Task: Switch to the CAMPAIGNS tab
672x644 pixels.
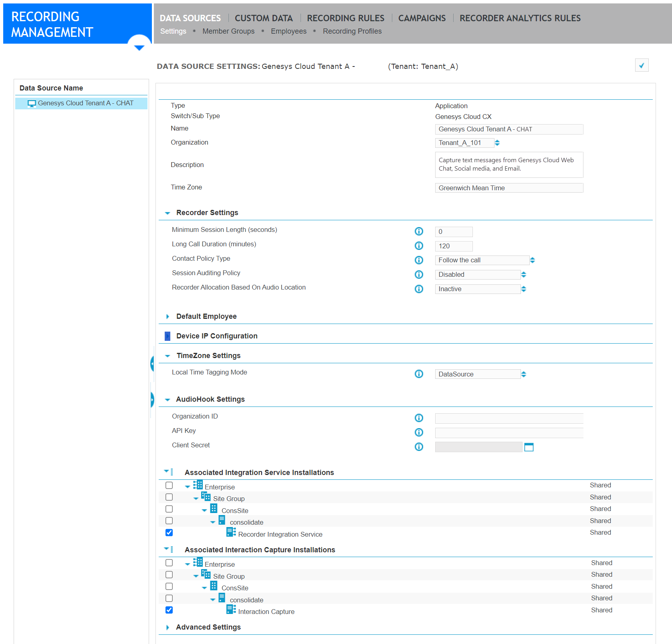Action: click(422, 18)
